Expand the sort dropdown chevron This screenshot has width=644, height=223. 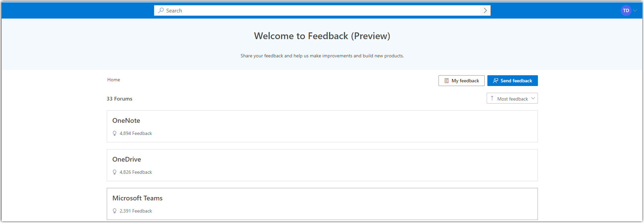tap(533, 98)
